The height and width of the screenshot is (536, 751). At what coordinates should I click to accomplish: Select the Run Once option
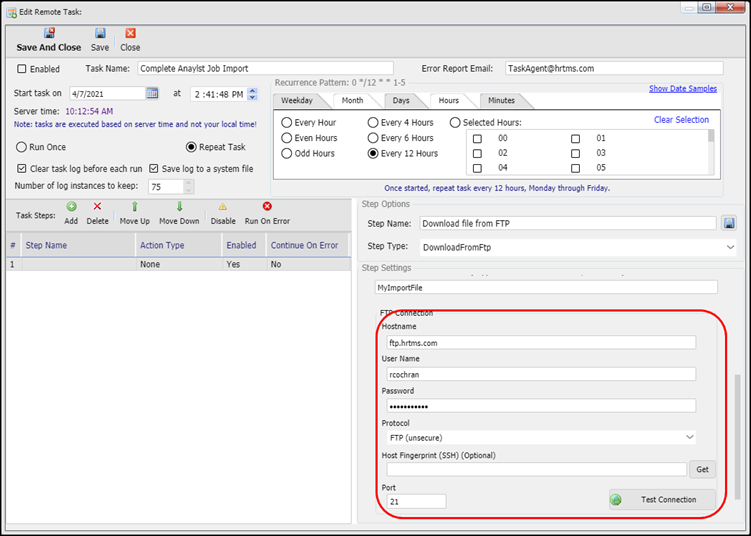[x=21, y=147]
